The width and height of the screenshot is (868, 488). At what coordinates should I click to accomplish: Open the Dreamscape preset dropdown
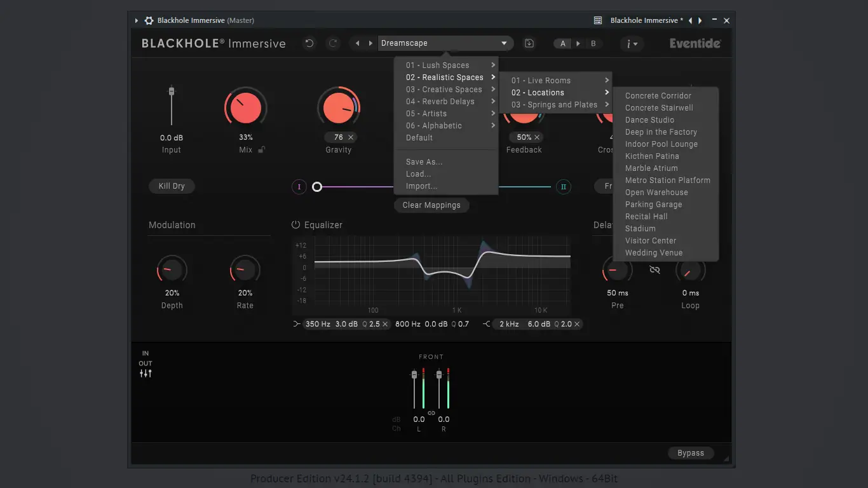445,43
